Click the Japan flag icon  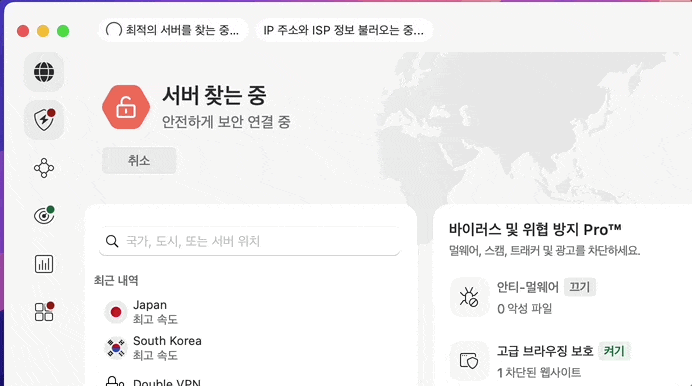pos(116,312)
